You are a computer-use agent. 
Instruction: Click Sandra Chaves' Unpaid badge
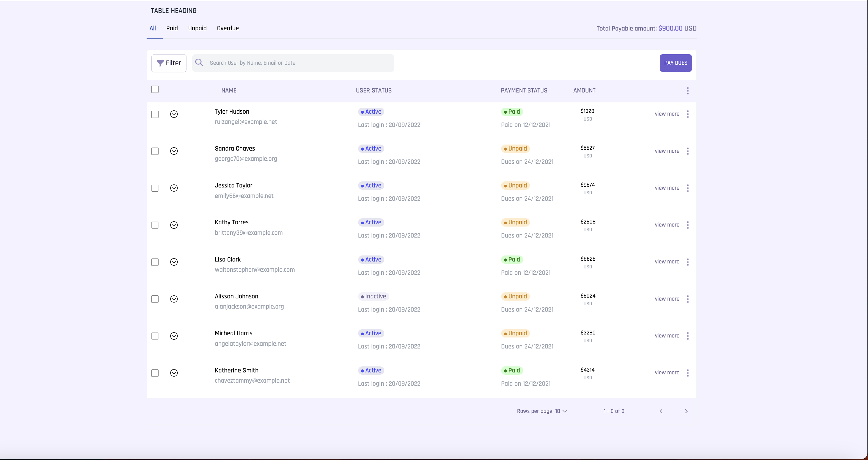point(515,149)
